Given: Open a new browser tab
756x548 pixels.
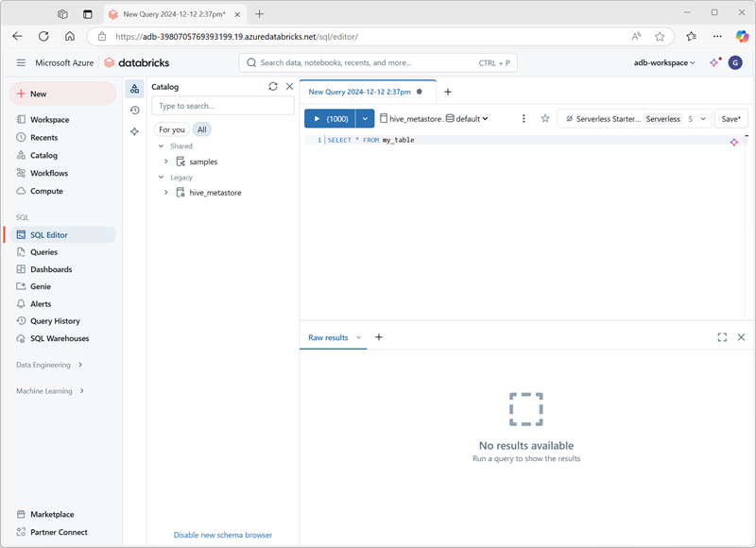Looking at the screenshot, I should (259, 14).
